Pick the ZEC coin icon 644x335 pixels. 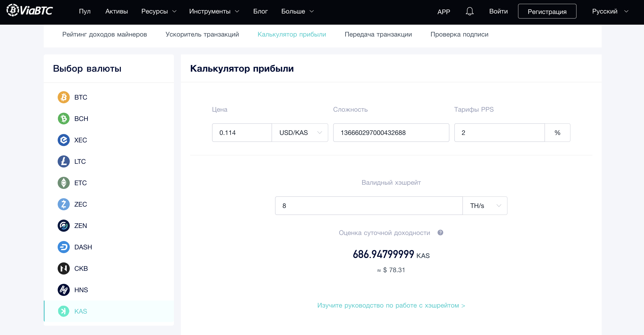(63, 204)
